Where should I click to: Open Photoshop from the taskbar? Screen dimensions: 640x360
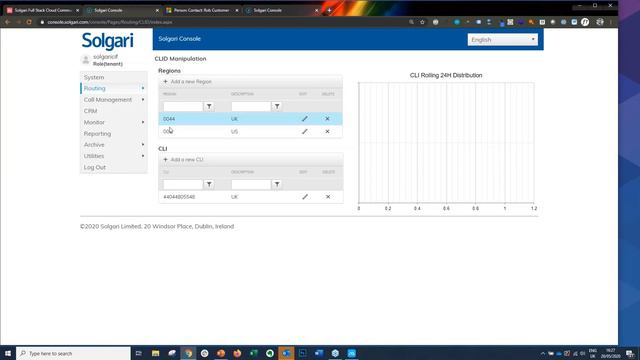tap(302, 353)
